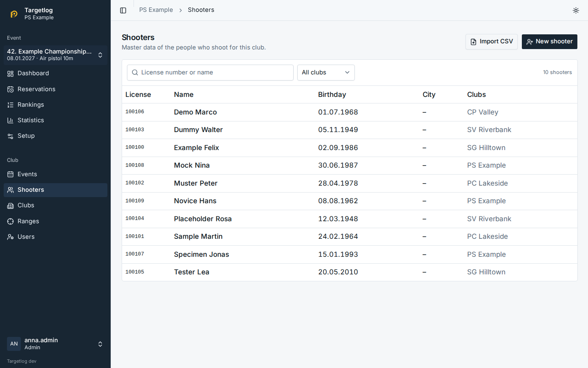Image resolution: width=588 pixels, height=368 pixels.
Task: Open the Rankings page
Action: pos(56,105)
